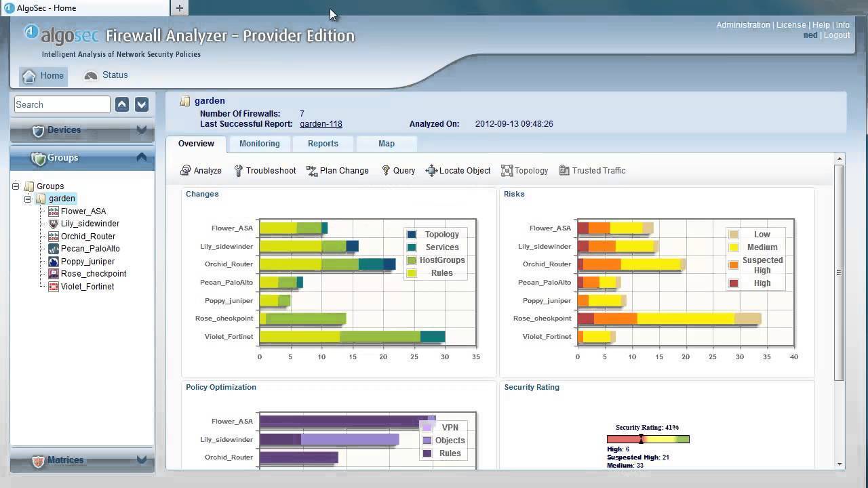Image resolution: width=868 pixels, height=488 pixels.
Task: Collapse the root Groups tree node
Action: (x=16, y=186)
